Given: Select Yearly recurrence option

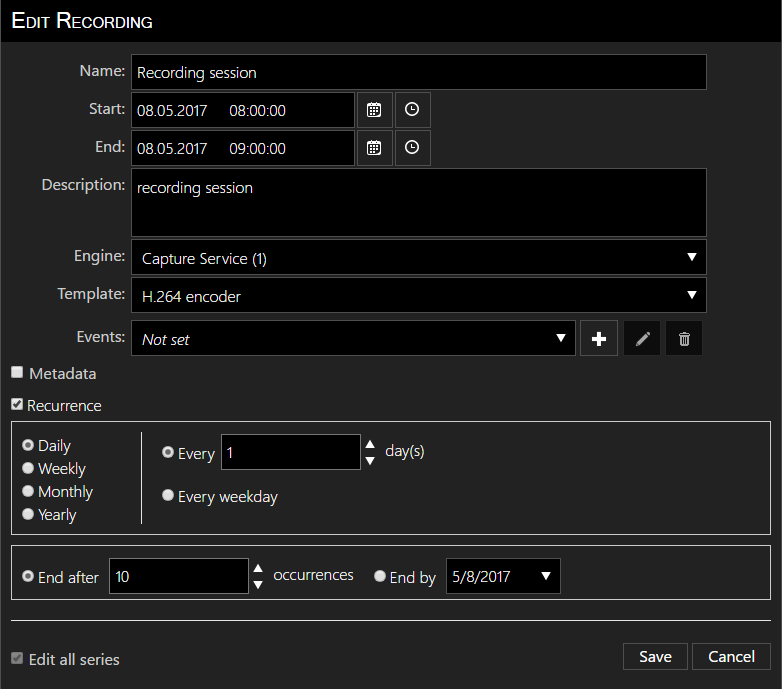Looking at the screenshot, I should [x=28, y=514].
